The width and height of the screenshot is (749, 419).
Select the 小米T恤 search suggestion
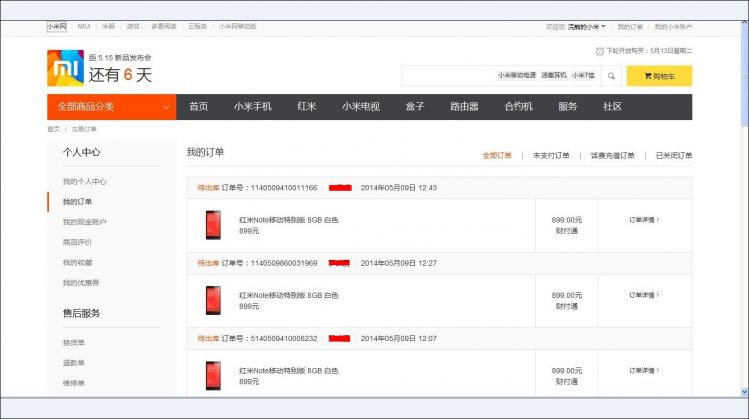tap(583, 75)
